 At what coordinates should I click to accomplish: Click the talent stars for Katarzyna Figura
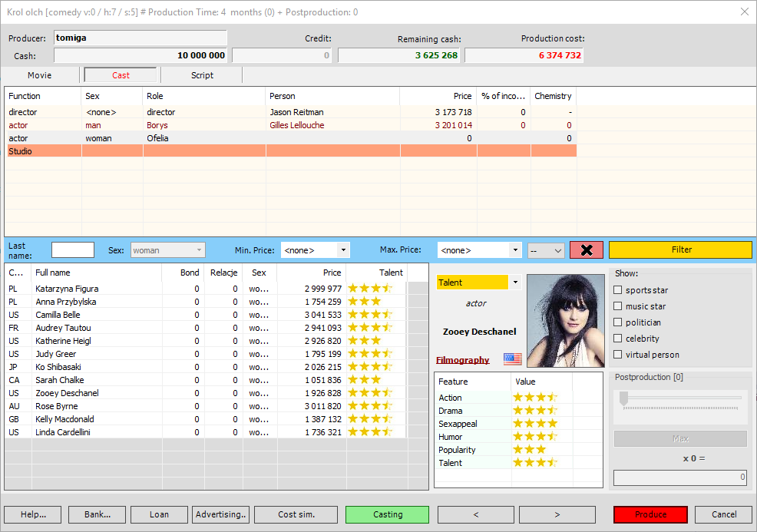(370, 289)
